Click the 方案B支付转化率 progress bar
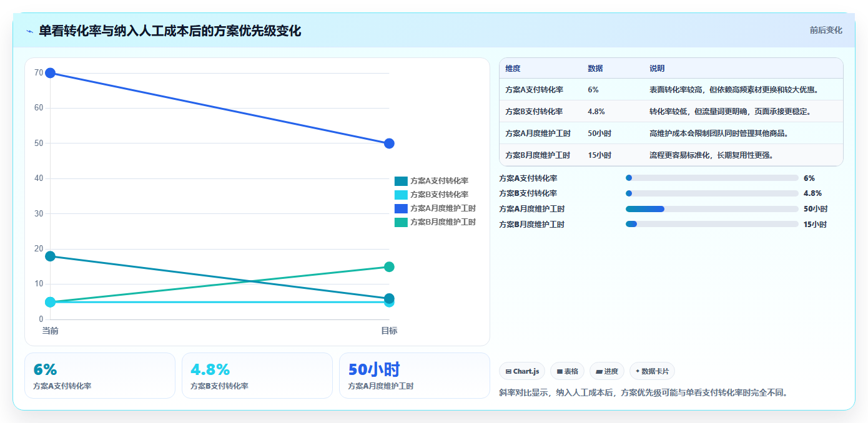Viewport: 868px width, 423px height. (x=712, y=193)
